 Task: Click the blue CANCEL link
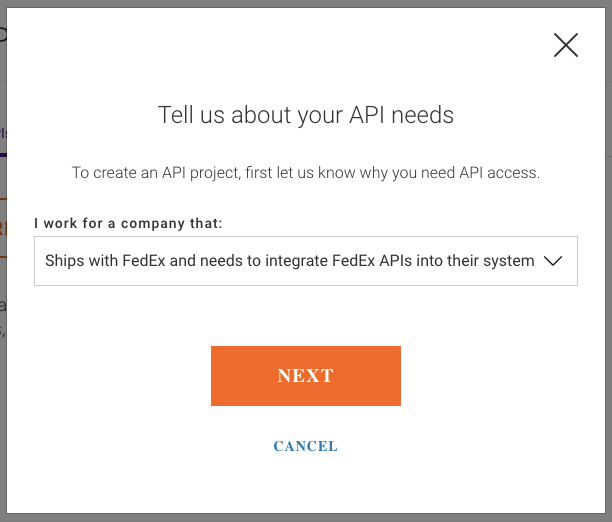coord(306,446)
